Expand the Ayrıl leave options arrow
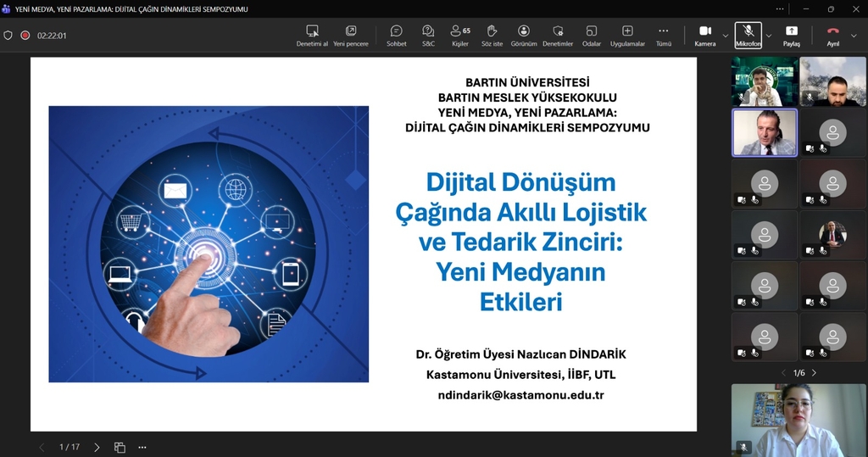Screen dimensions: 868x457 pos(854,36)
